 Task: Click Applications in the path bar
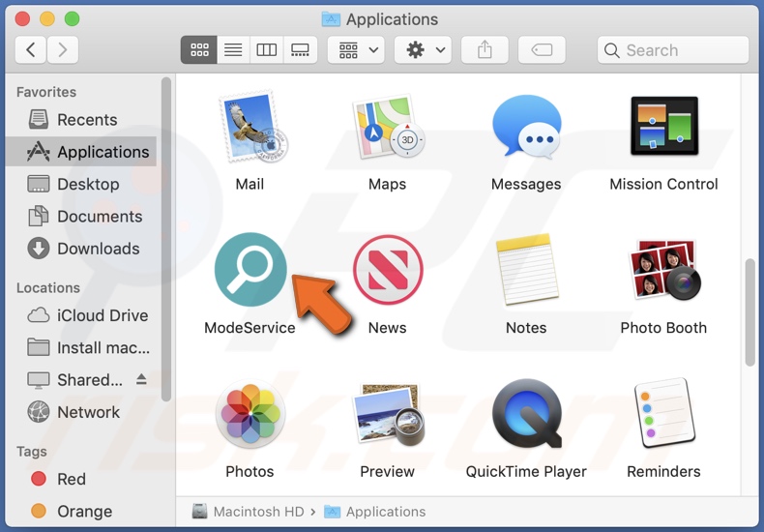(x=374, y=512)
